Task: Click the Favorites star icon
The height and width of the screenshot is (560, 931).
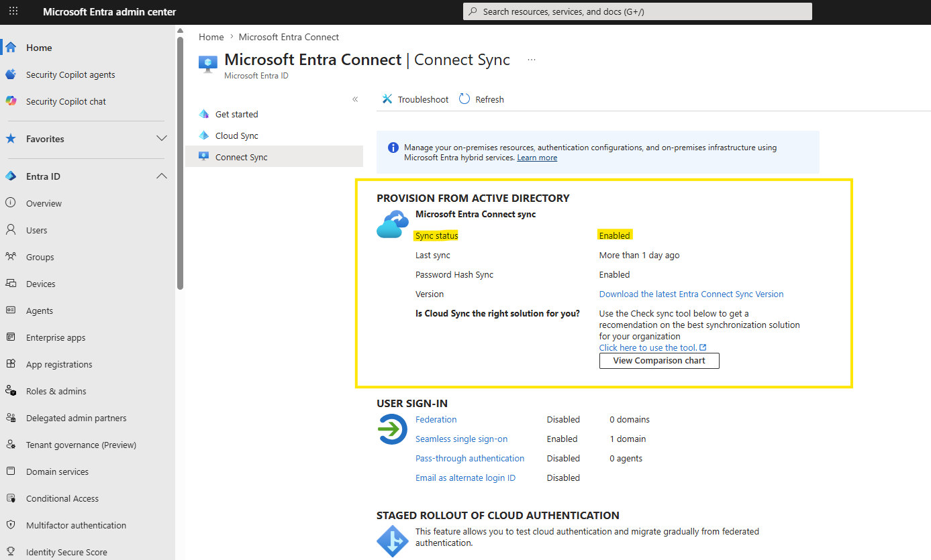Action: tap(11, 139)
